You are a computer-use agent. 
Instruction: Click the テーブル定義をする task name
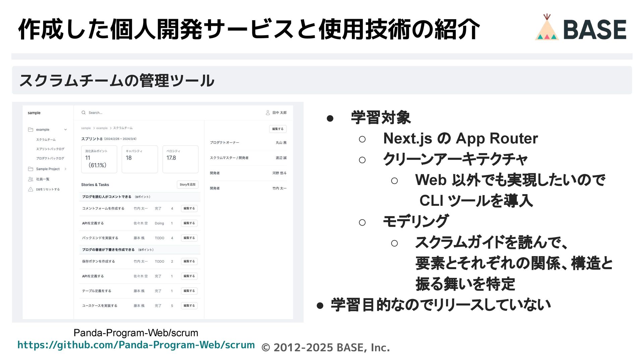pyautogui.click(x=97, y=291)
